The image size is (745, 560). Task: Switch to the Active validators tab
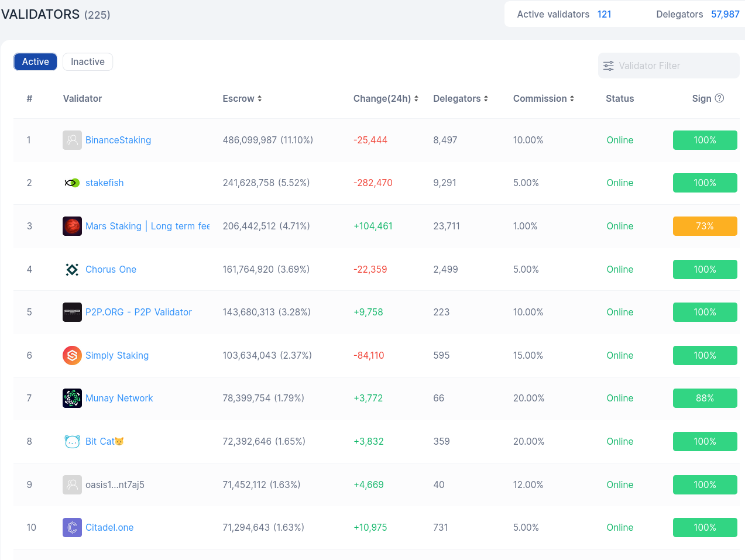(35, 61)
